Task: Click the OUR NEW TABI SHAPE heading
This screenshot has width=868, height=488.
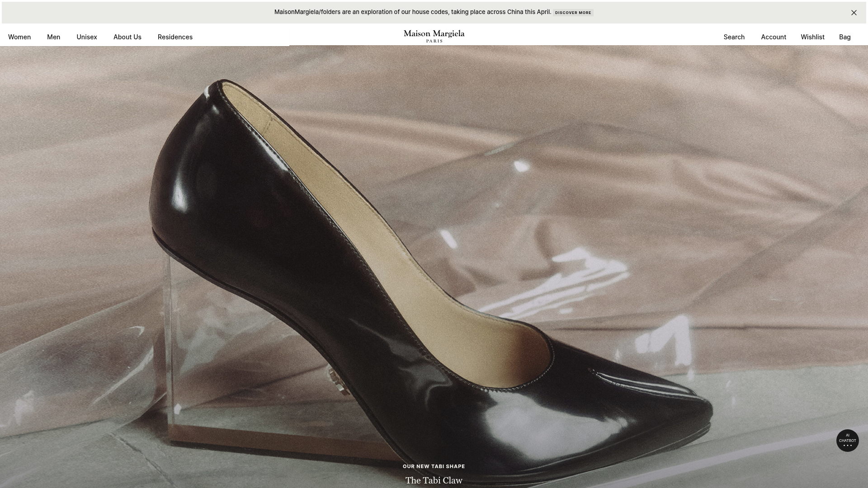Action: [434, 466]
